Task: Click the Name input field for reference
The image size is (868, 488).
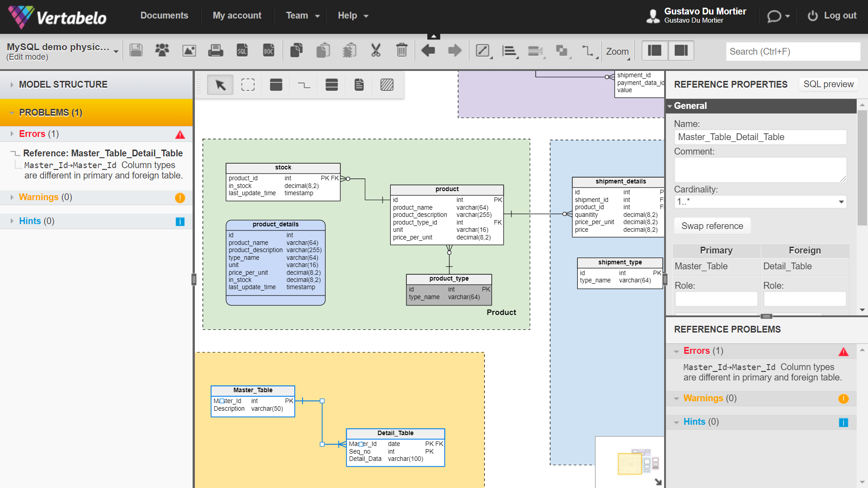Action: click(x=760, y=136)
